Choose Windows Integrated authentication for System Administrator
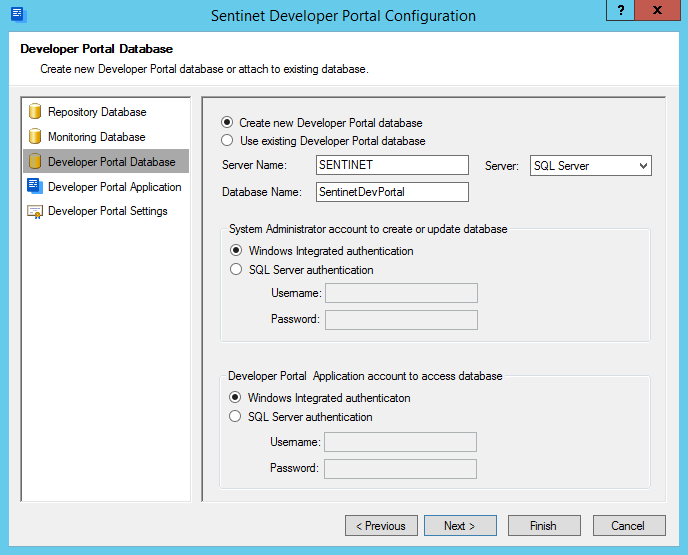This screenshot has height=555, width=688. pyautogui.click(x=236, y=251)
